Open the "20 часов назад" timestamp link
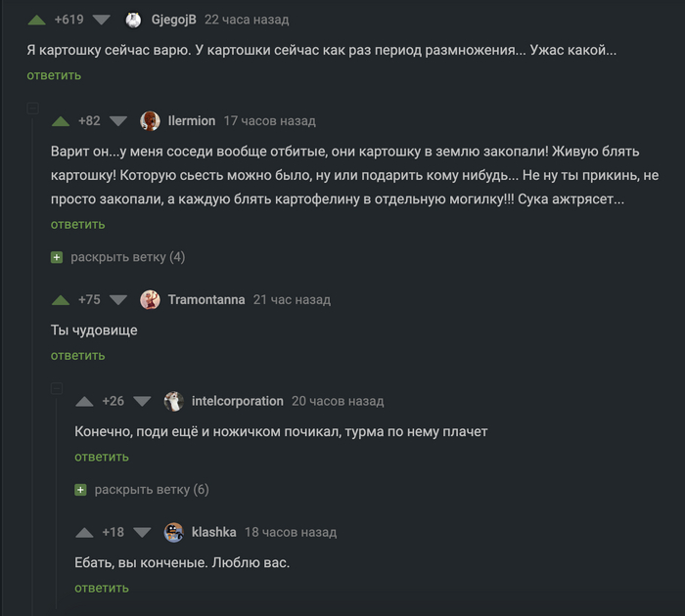 (338, 401)
